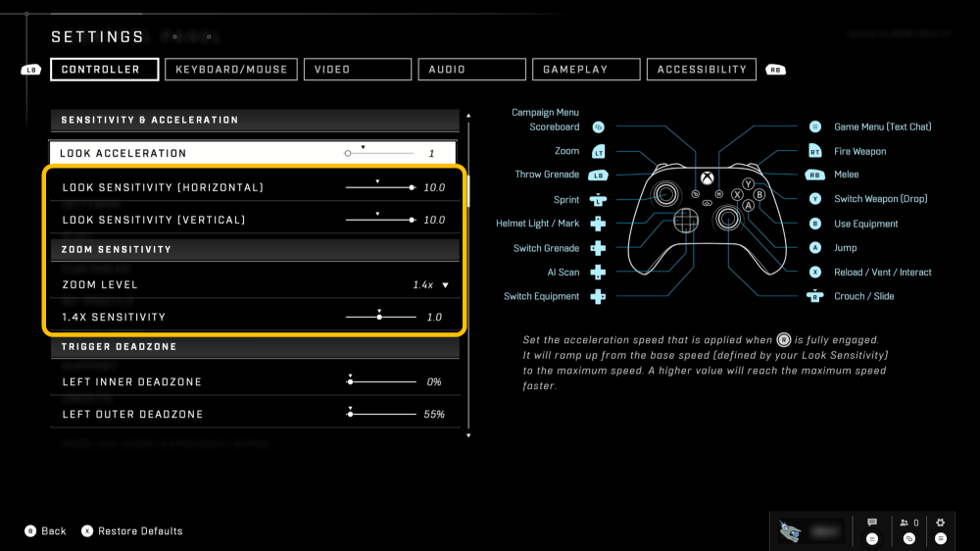Adjust the Look Sensitivity (Horizontal) slider
The width and height of the screenshot is (980, 551).
click(379, 187)
